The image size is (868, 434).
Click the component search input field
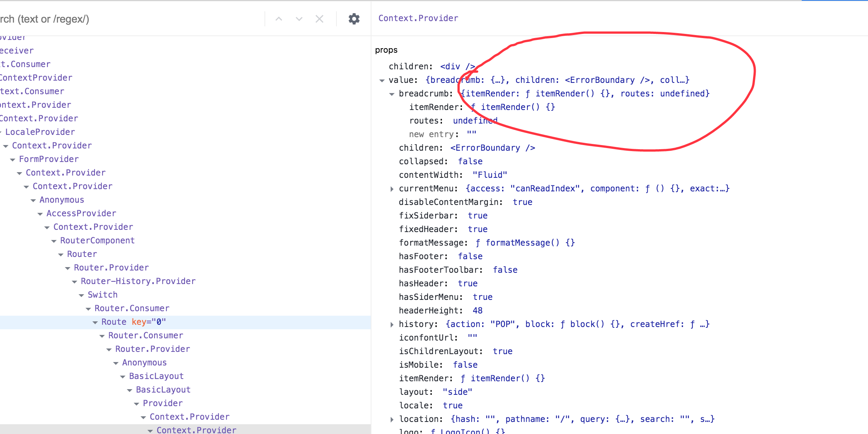point(113,18)
